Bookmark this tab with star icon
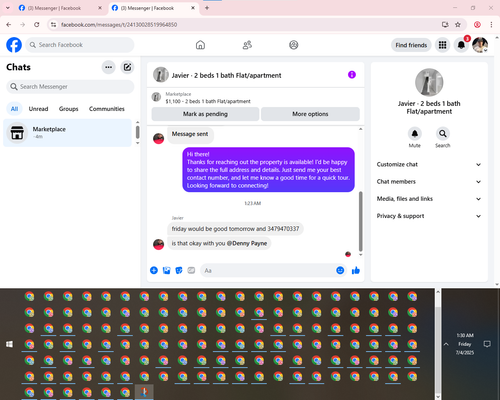This screenshot has width=500, height=400. pyautogui.click(x=458, y=25)
